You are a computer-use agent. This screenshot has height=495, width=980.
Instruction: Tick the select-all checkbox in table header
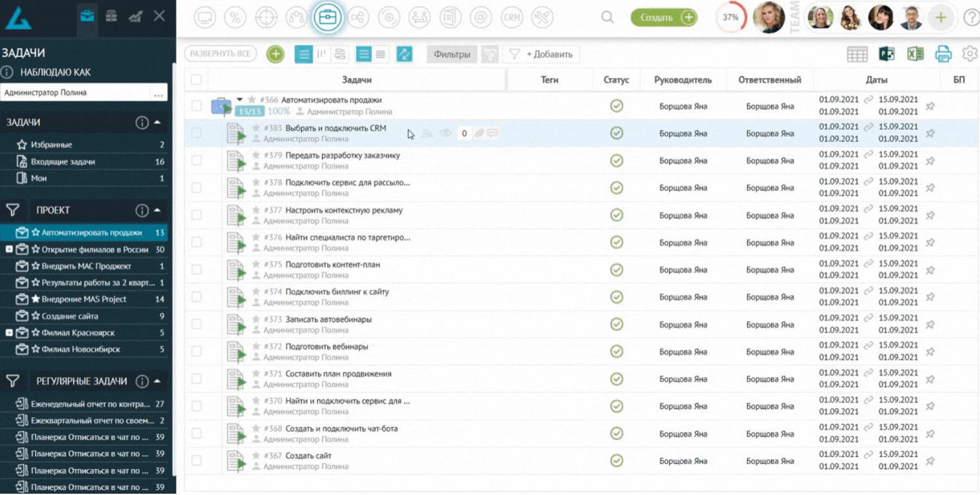pyautogui.click(x=196, y=80)
